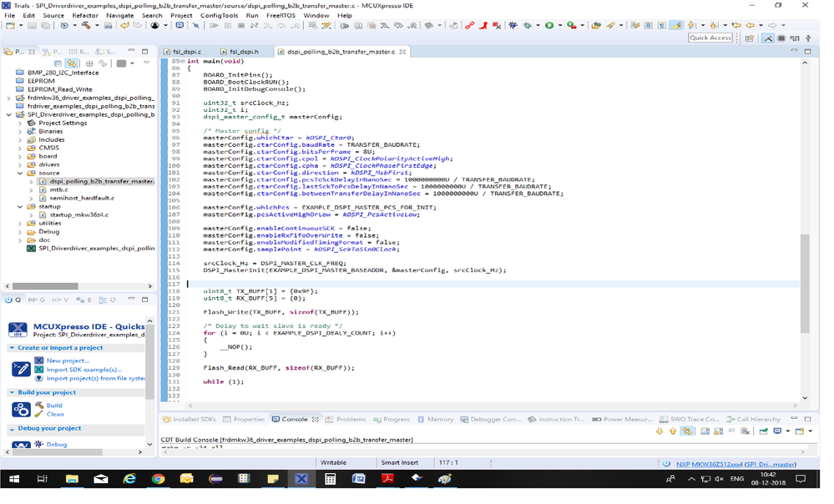834x504 pixels.
Task: Click the hammer Build icon in the toolbar
Action: 86,25
